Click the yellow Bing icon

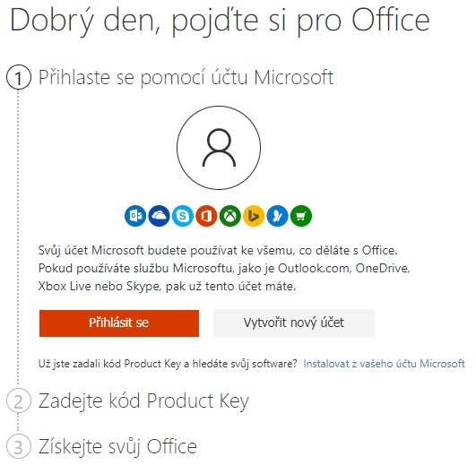[x=254, y=216]
